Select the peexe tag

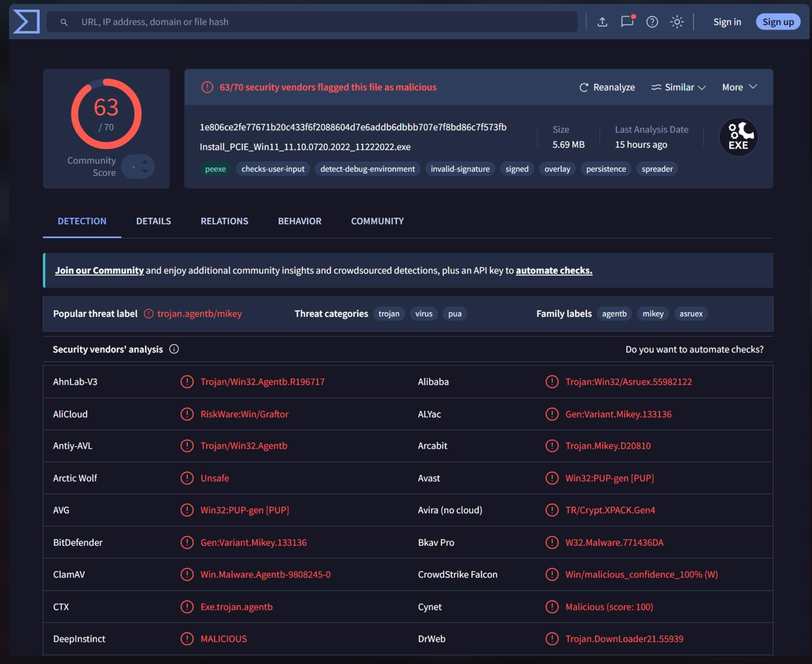pos(215,169)
